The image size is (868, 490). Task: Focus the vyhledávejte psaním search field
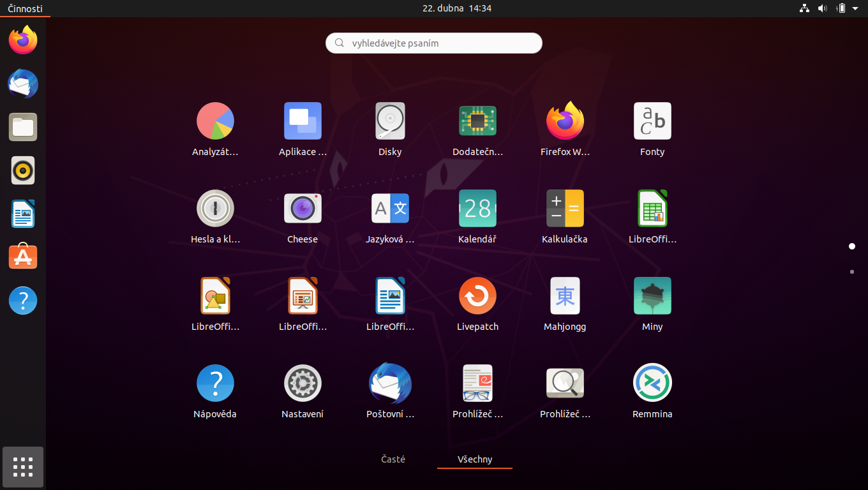[434, 43]
